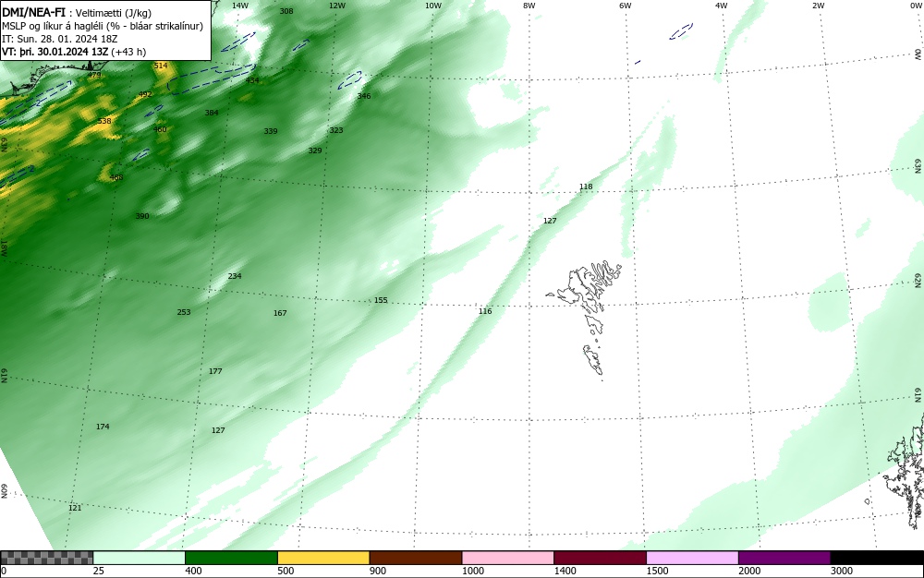Click the 'IT: Sun. 28. 01. 2024 18Z' line

(59, 39)
